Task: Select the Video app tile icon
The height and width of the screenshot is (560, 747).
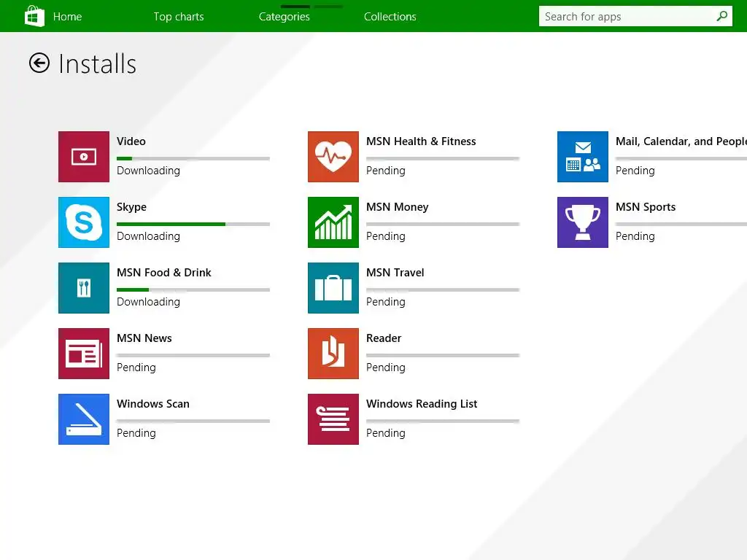Action: coord(84,157)
